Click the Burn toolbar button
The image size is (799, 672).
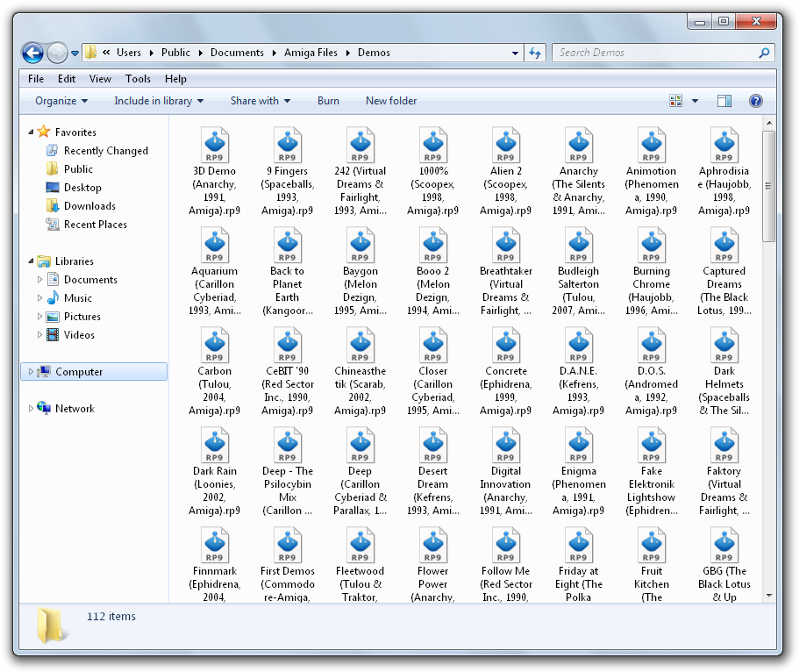(x=329, y=101)
